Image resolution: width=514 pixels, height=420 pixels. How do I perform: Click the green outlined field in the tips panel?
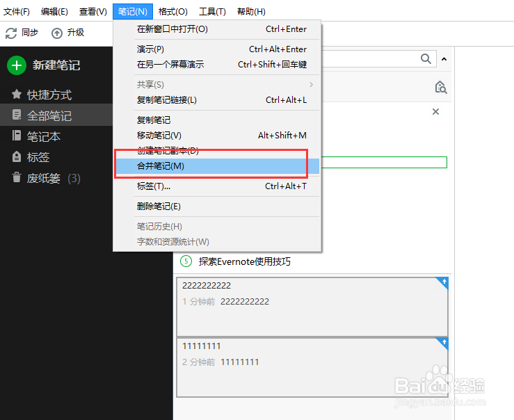point(384,163)
